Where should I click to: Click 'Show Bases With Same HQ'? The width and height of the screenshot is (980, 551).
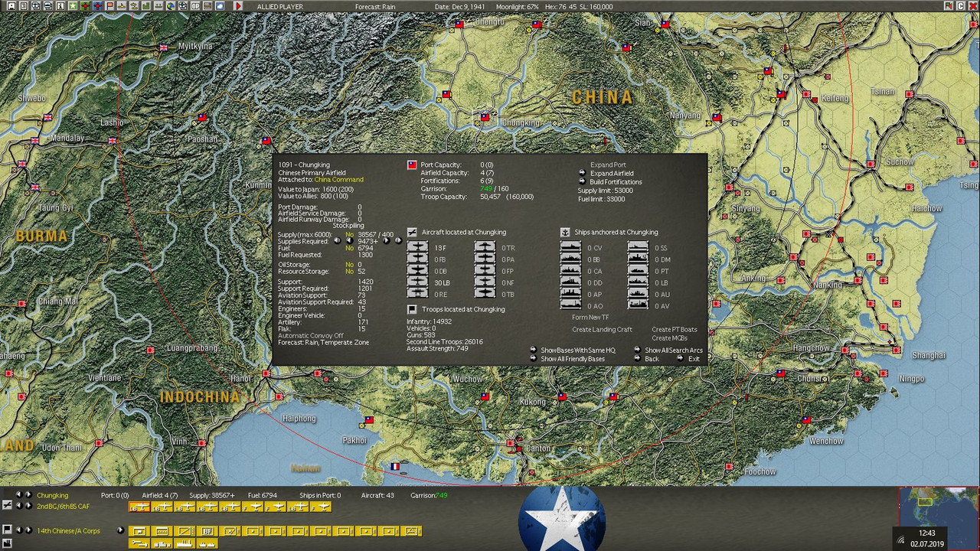(578, 350)
